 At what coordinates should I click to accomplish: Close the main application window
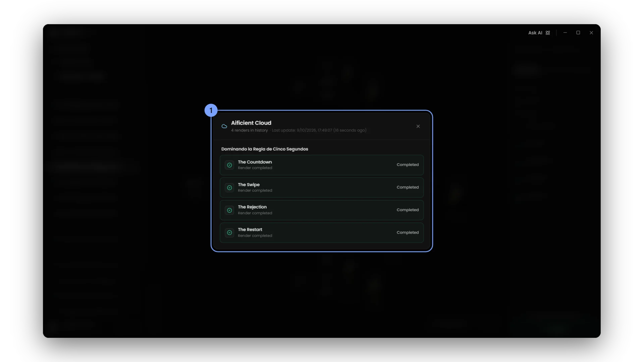[x=591, y=33]
